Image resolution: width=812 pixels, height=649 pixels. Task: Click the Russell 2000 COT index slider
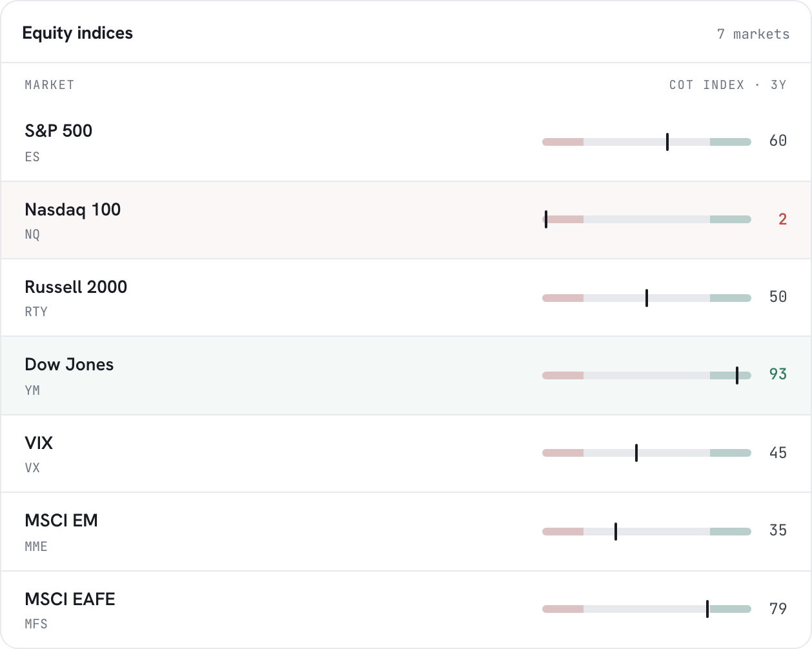[x=647, y=298]
